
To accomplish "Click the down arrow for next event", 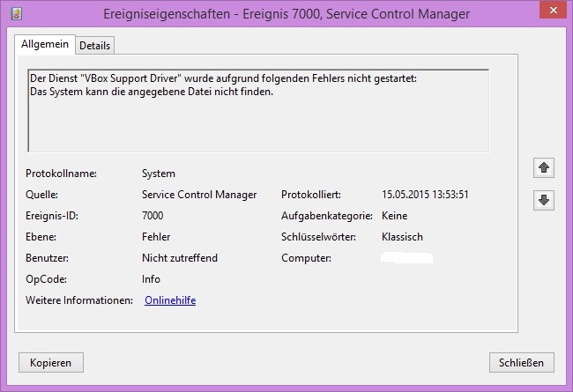I will [x=544, y=201].
